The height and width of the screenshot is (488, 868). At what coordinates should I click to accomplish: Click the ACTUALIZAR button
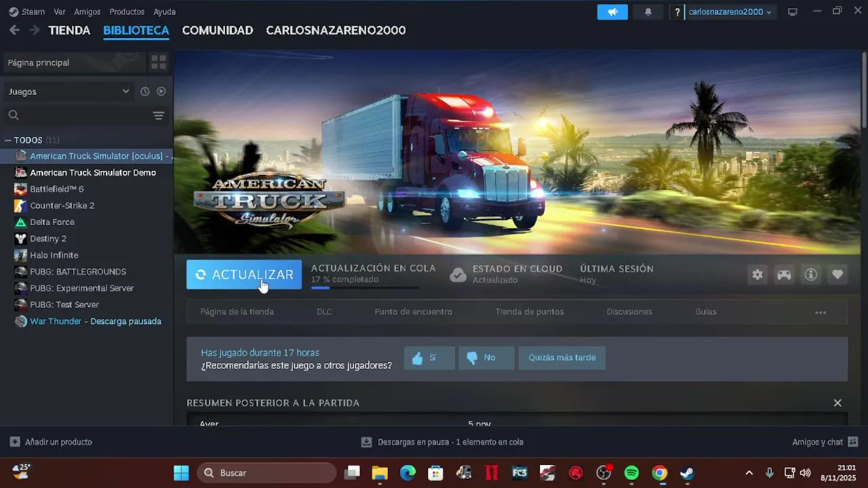pos(244,274)
